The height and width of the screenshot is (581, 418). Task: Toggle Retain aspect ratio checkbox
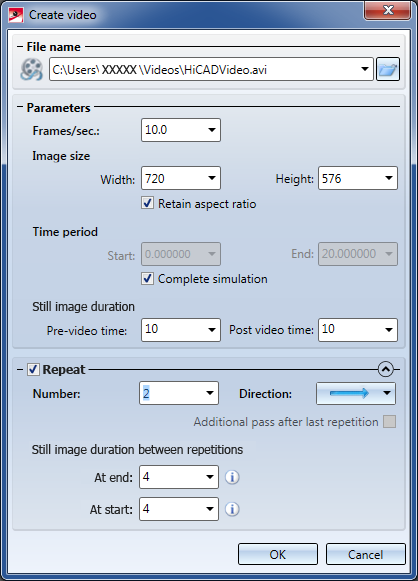(147, 203)
